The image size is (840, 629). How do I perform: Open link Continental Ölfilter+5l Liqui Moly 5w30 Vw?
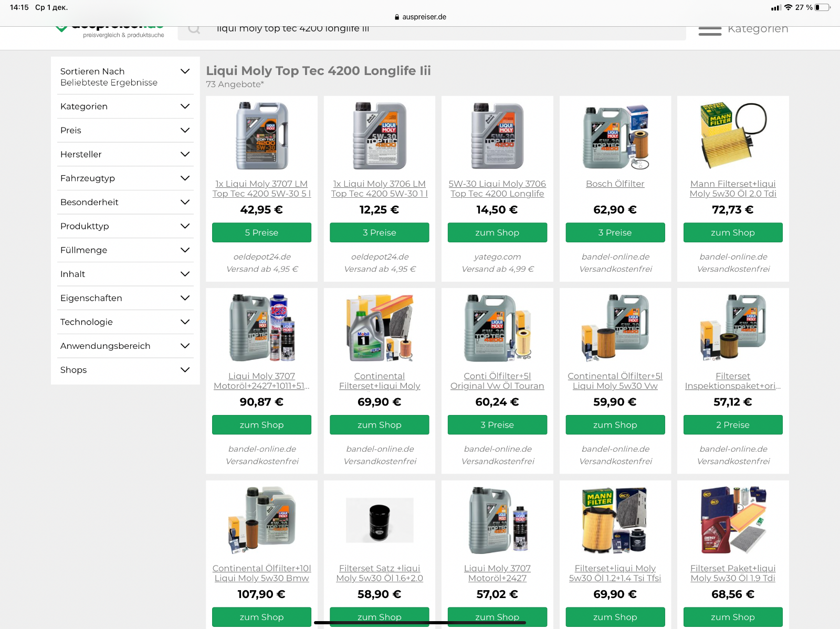point(615,381)
